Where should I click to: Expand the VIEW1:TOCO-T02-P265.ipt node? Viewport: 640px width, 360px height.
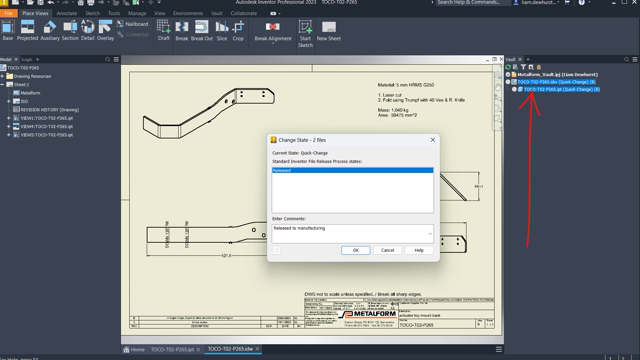point(9,118)
